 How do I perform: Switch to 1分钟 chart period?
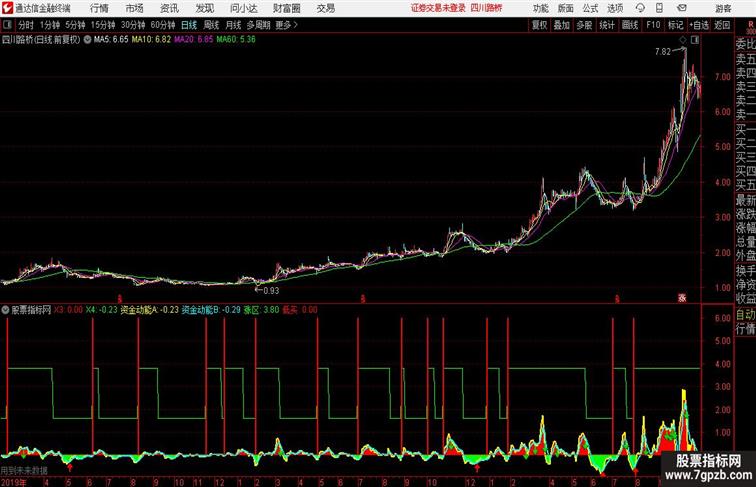(x=50, y=25)
